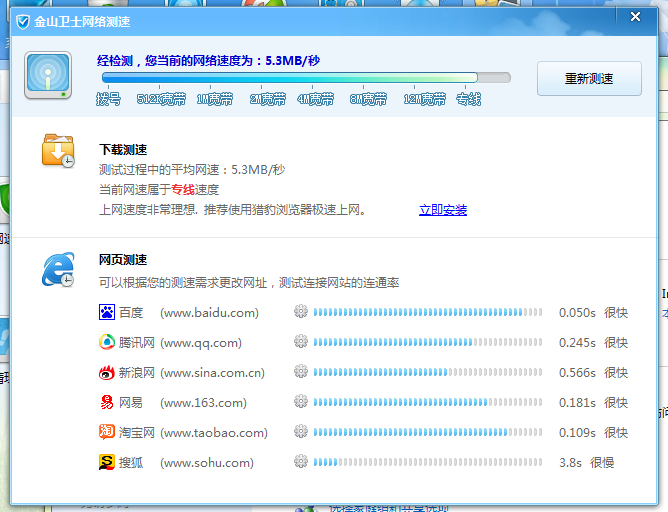Image resolution: width=668 pixels, height=512 pixels.
Task: Click the 拨号 scale label
Action: point(108,99)
